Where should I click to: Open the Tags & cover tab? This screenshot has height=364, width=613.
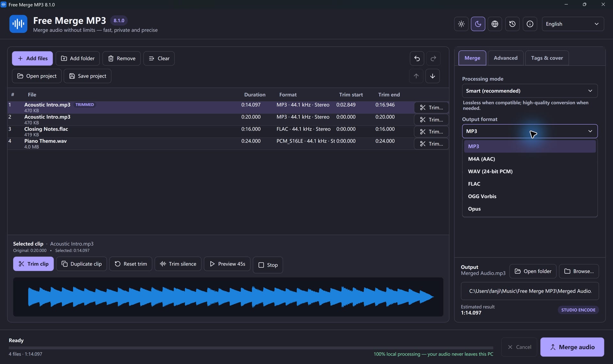[x=547, y=58]
